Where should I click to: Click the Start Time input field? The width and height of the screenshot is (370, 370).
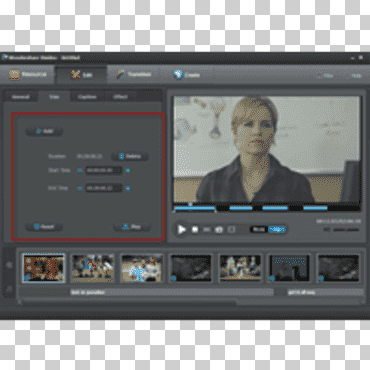[x=104, y=170]
